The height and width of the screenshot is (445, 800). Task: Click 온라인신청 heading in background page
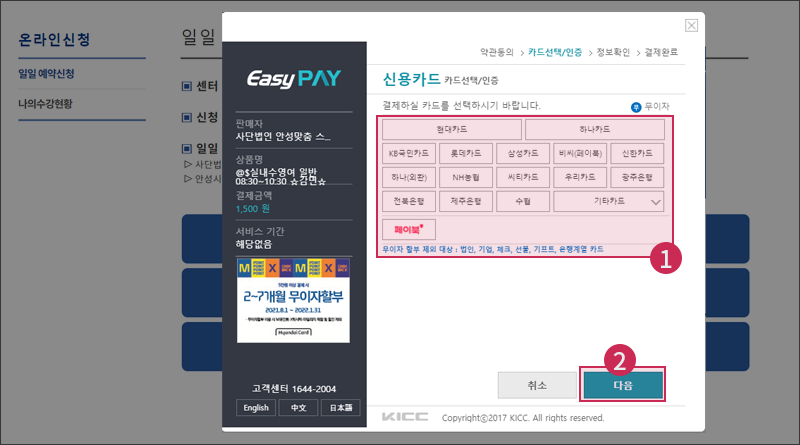tap(55, 39)
